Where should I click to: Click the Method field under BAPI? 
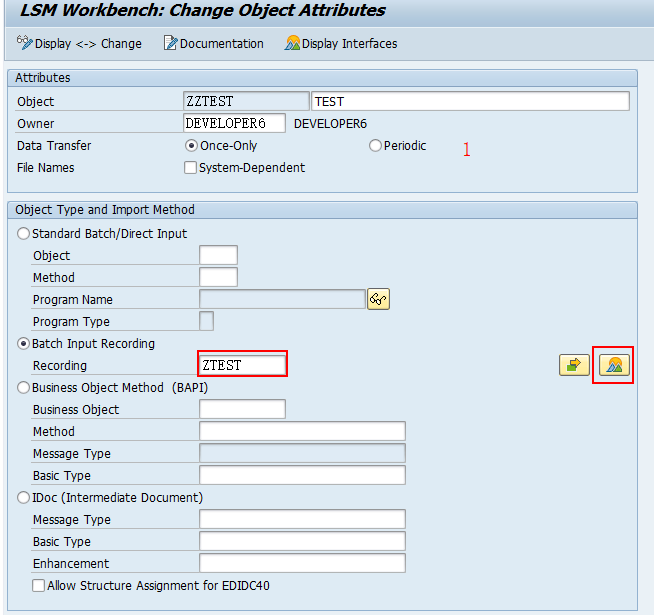[302, 431]
